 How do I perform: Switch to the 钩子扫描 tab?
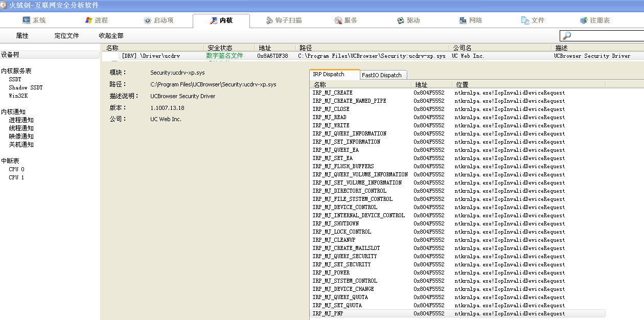coord(284,20)
